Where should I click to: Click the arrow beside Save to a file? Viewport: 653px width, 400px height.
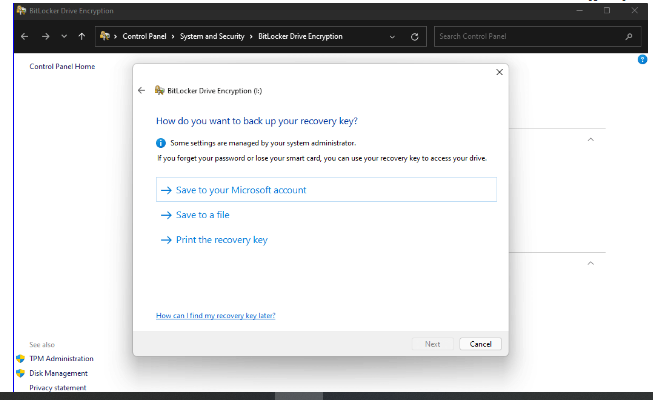pyautogui.click(x=166, y=215)
